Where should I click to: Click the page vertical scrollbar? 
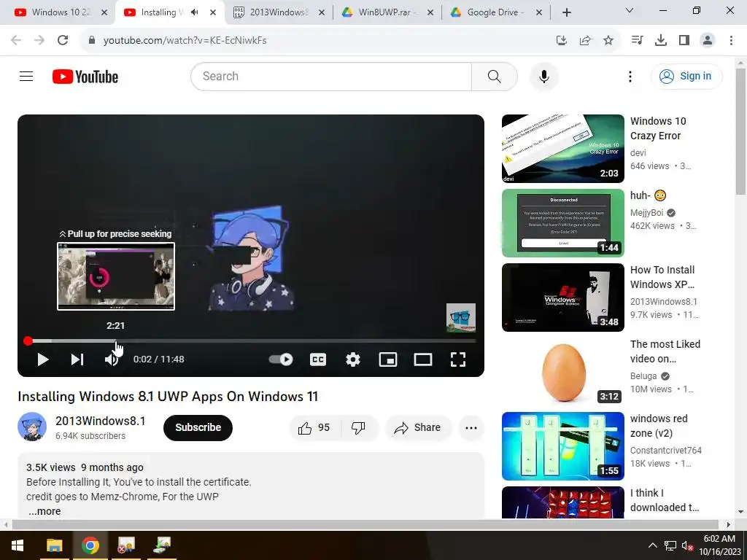(x=740, y=131)
